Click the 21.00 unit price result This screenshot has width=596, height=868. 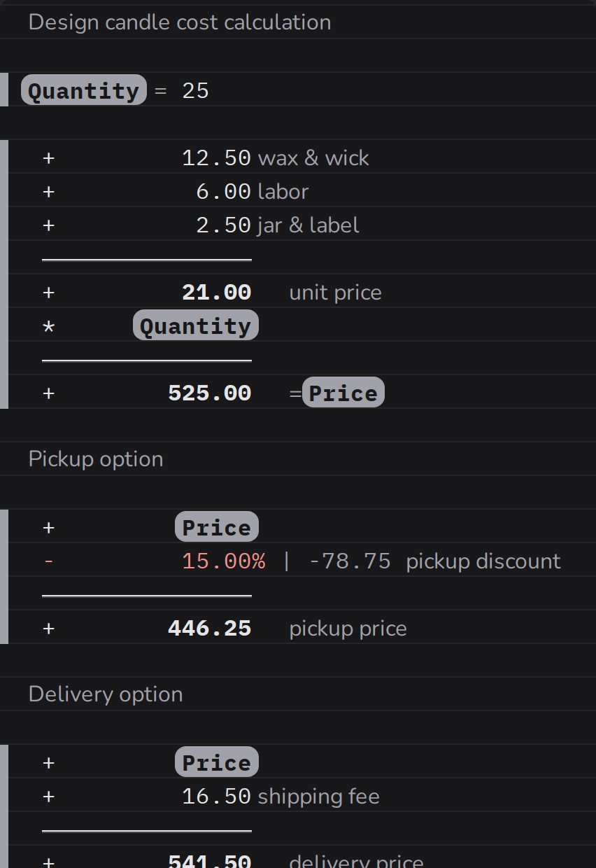pyautogui.click(x=216, y=293)
